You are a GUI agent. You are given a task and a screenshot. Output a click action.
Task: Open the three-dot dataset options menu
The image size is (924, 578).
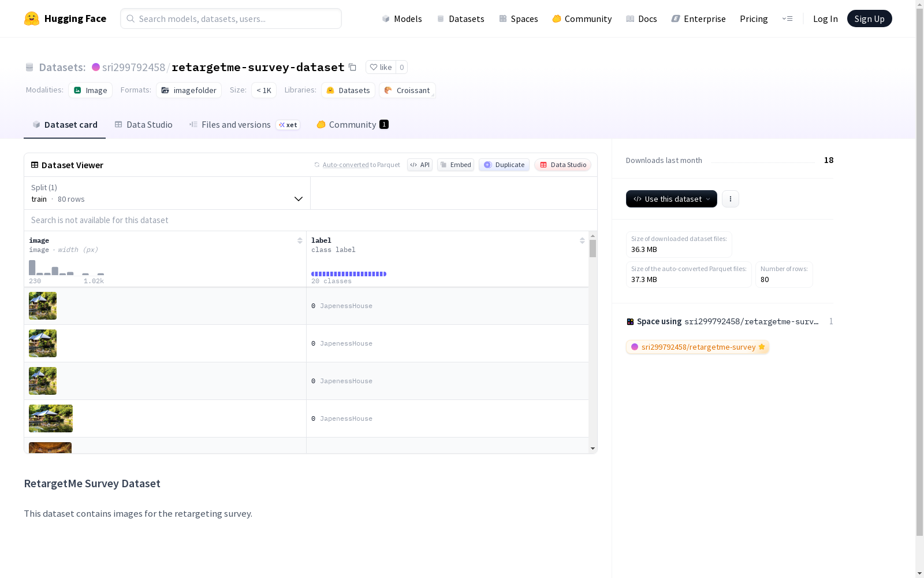coord(731,199)
